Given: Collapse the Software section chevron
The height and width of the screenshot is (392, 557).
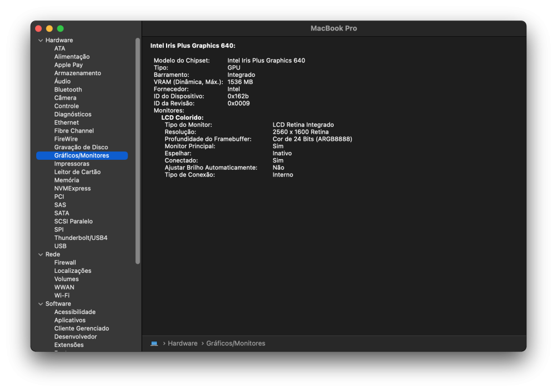Looking at the screenshot, I should tap(41, 304).
